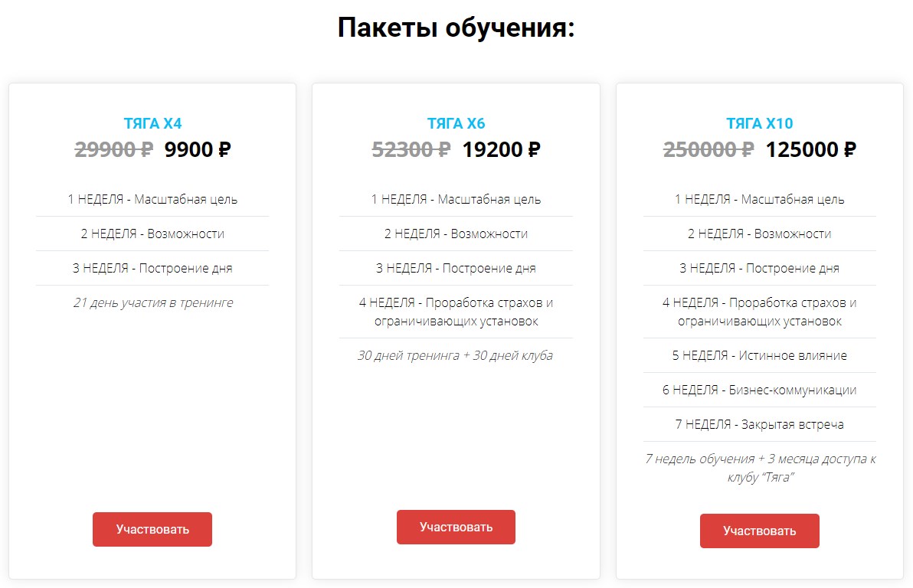The image size is (913, 588).
Task: Select the ТЯГА Х4 package title
Action: pyautogui.click(x=152, y=123)
